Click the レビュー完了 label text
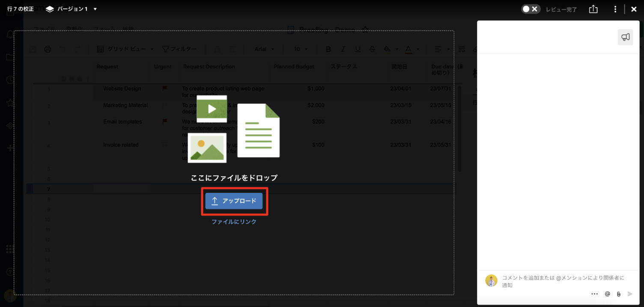This screenshot has height=307, width=644. [x=561, y=9]
